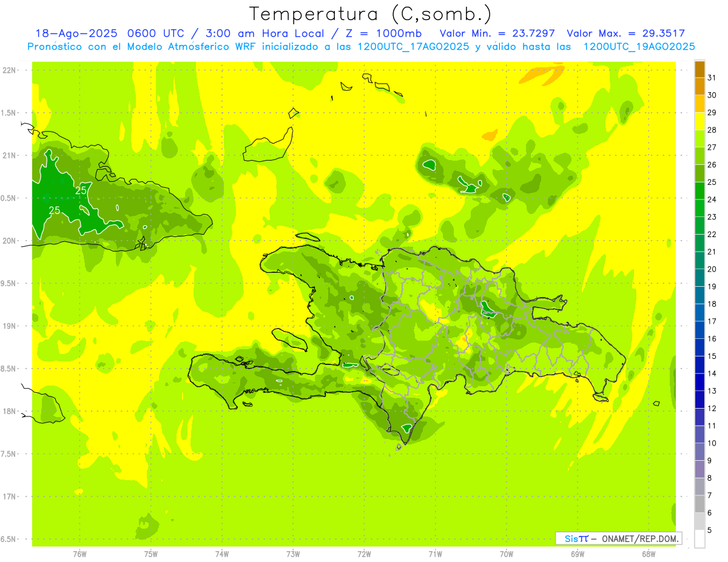The image size is (728, 562).
Task: Pick the white swatch below the 5 label
Action: [x=699, y=538]
